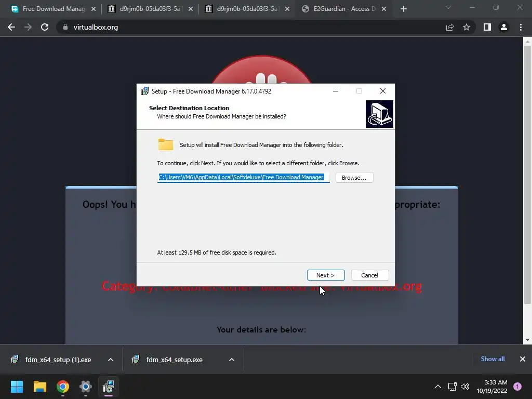Click the destination folder path field

[243, 177]
